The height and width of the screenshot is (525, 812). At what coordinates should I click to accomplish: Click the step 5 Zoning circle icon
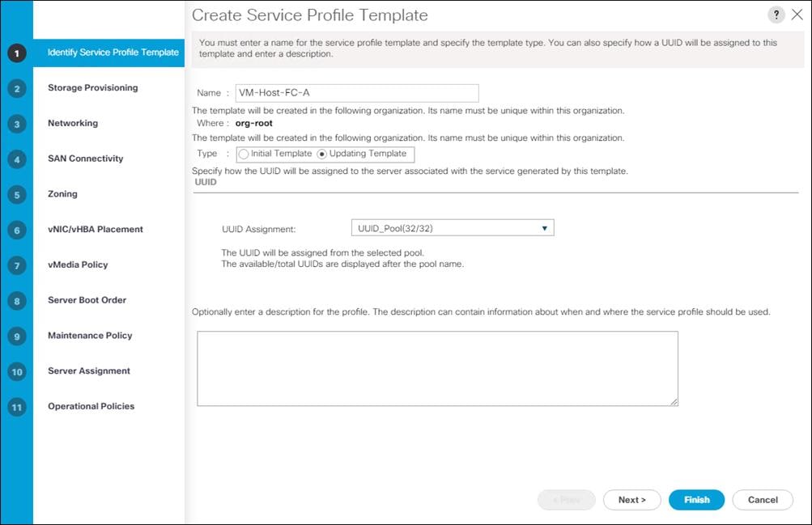pyautogui.click(x=16, y=194)
